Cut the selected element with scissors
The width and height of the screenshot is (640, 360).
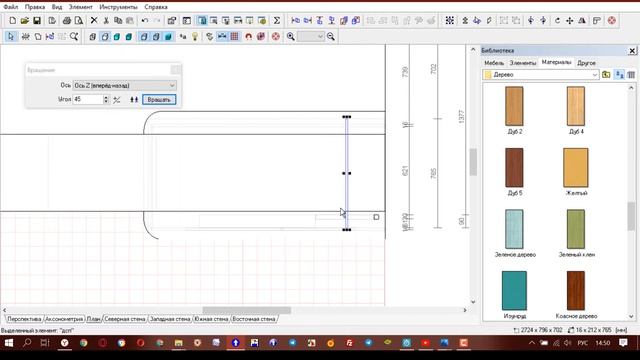coord(106,20)
